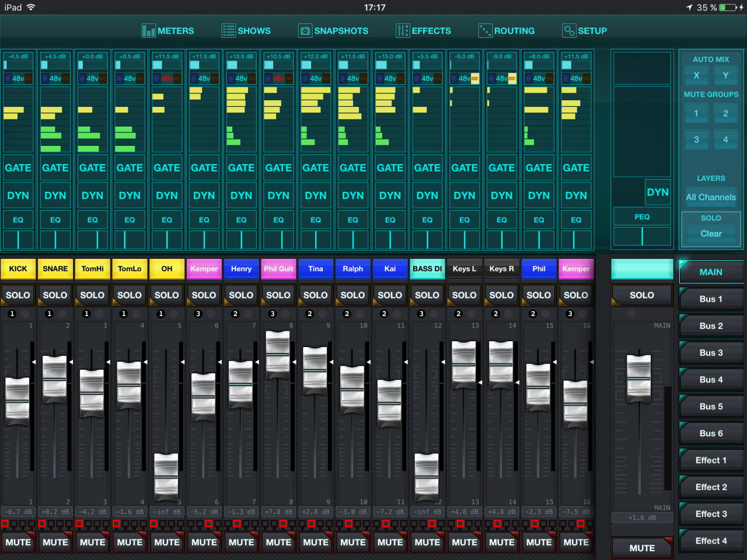747x560 pixels.
Task: Toggle 48v phantom on Keys L channel
Action: pyautogui.click(x=465, y=78)
